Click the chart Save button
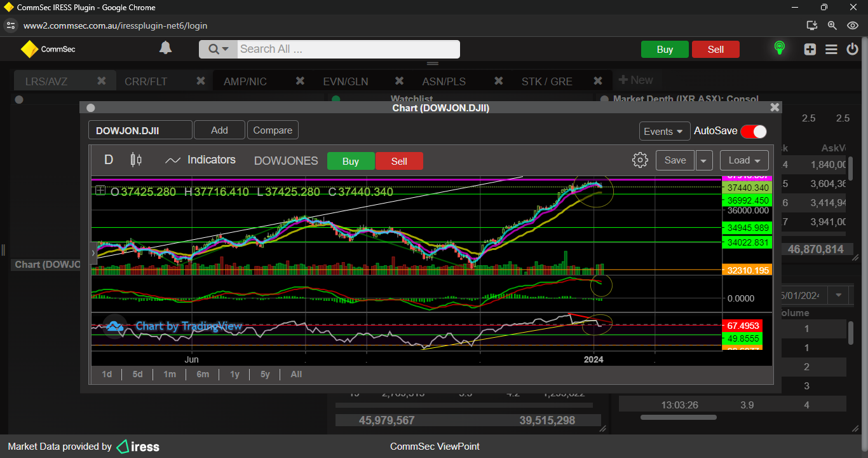Screen dimensions: 868x458 pyautogui.click(x=675, y=160)
